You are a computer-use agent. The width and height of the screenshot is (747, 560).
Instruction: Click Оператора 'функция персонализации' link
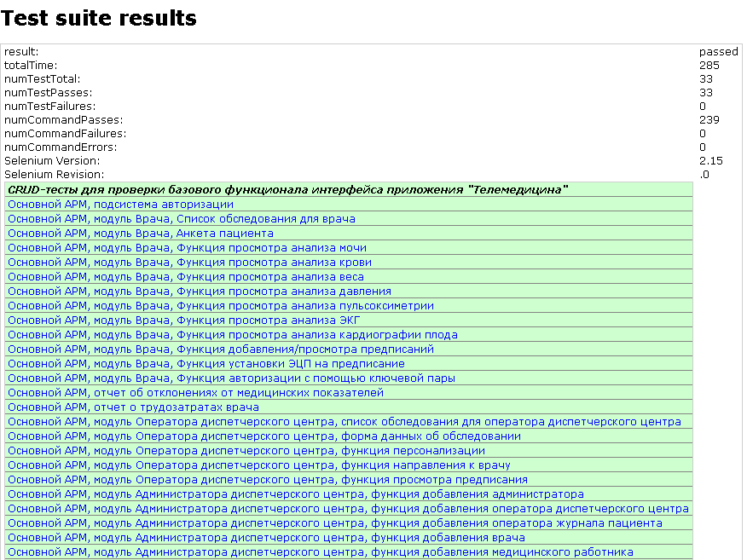coord(246,451)
